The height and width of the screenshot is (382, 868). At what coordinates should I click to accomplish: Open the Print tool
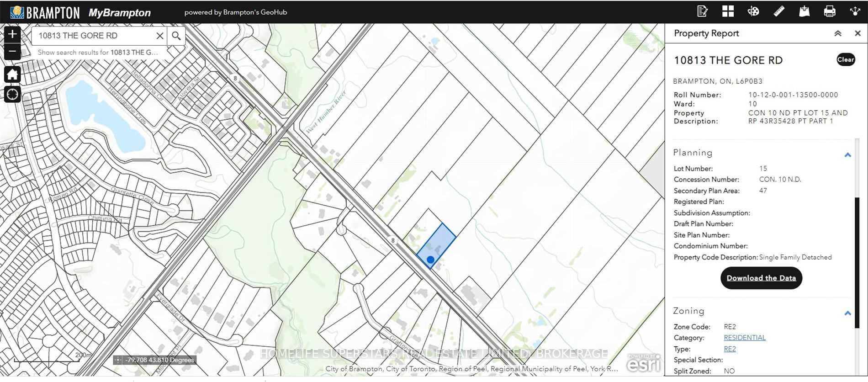click(x=830, y=11)
